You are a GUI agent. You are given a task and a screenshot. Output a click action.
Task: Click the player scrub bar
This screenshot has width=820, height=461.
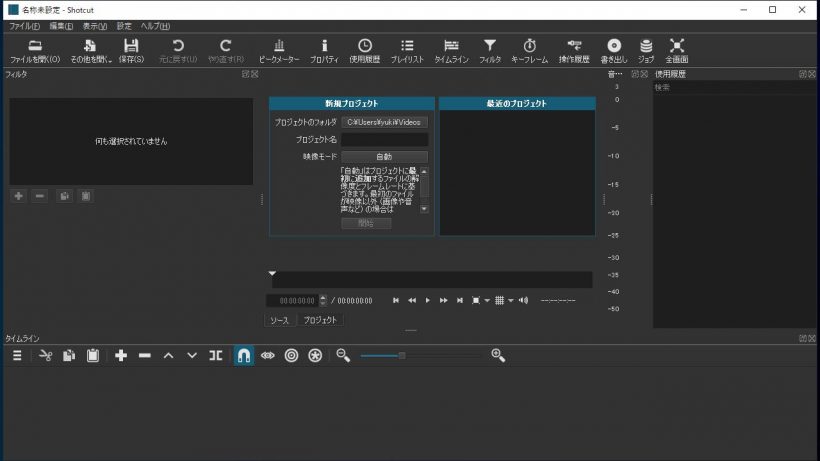click(x=432, y=280)
